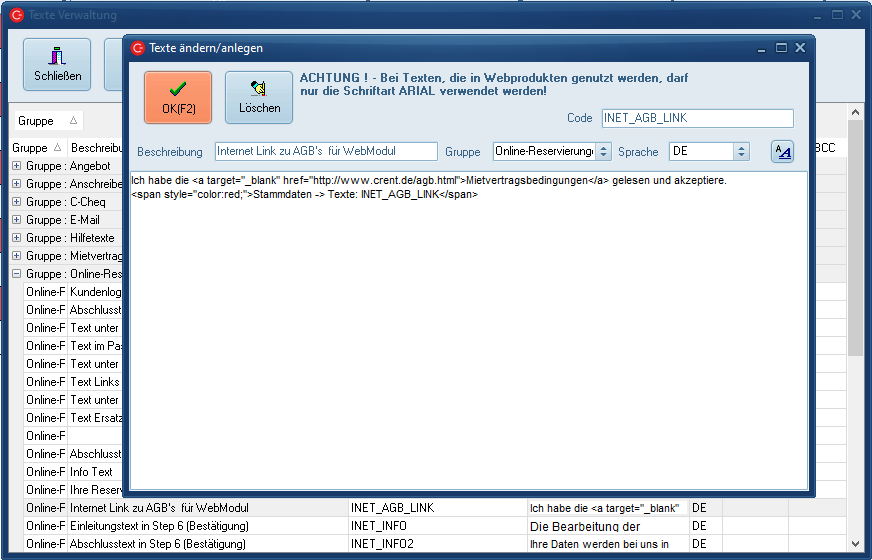Click the Beschreibung text field
This screenshot has width=872, height=560.
pyautogui.click(x=326, y=152)
